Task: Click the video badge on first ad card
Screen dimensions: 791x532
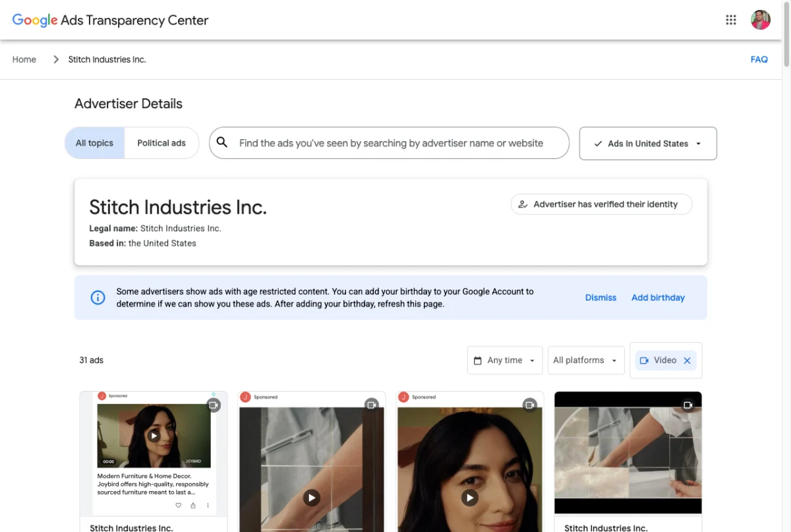Action: click(x=213, y=405)
